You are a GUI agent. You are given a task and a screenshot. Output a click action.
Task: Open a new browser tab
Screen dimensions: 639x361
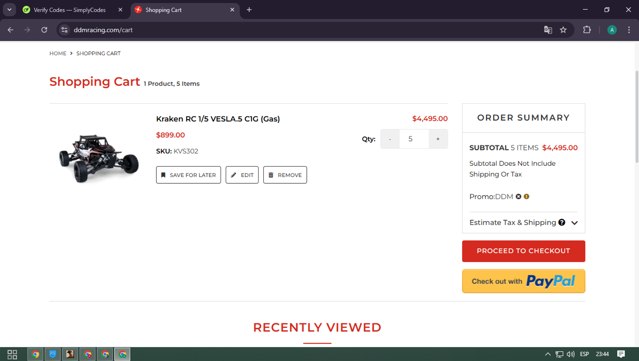249,10
